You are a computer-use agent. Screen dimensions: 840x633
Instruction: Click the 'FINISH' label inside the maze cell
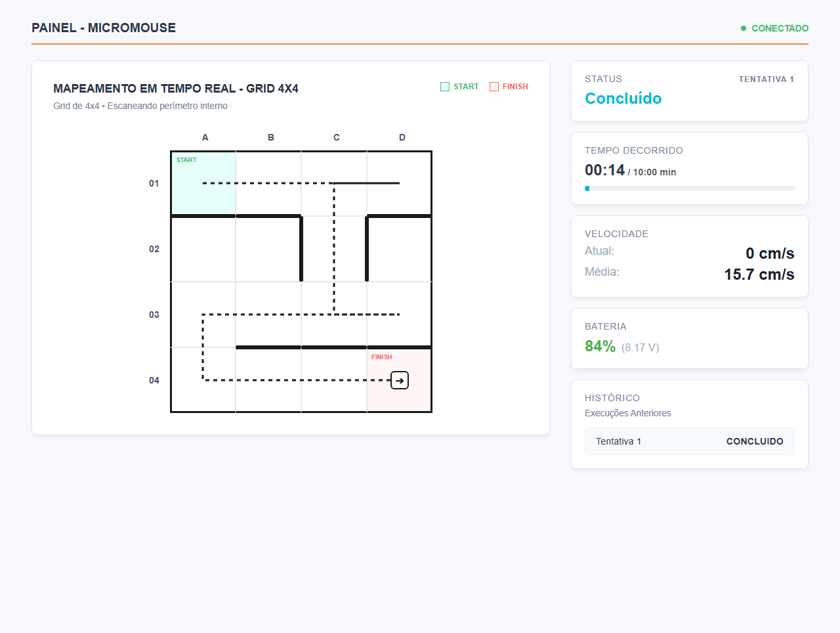point(382,357)
